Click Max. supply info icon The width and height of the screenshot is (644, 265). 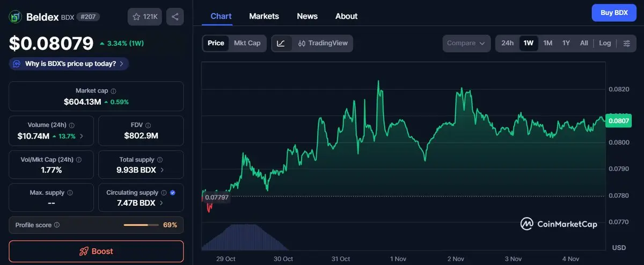(70, 193)
